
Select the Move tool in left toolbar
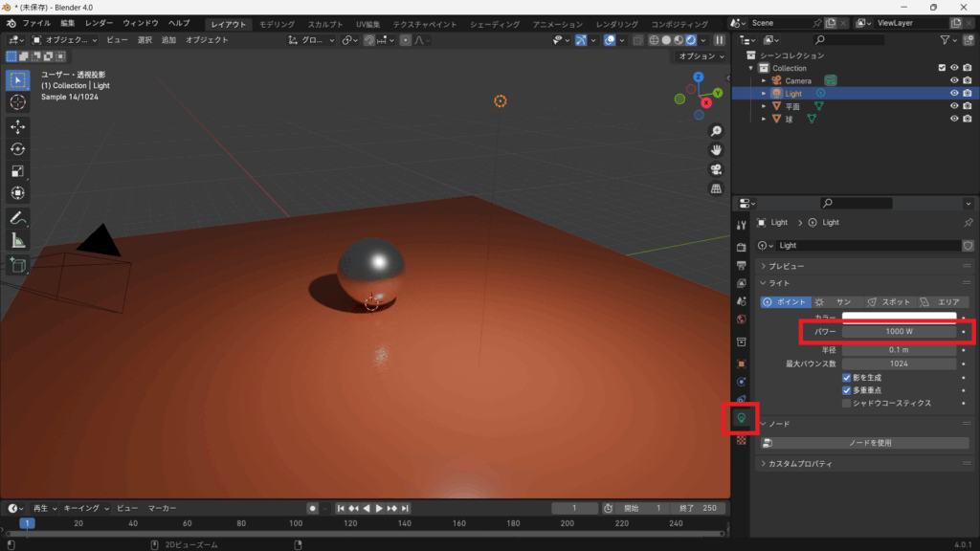(x=17, y=126)
